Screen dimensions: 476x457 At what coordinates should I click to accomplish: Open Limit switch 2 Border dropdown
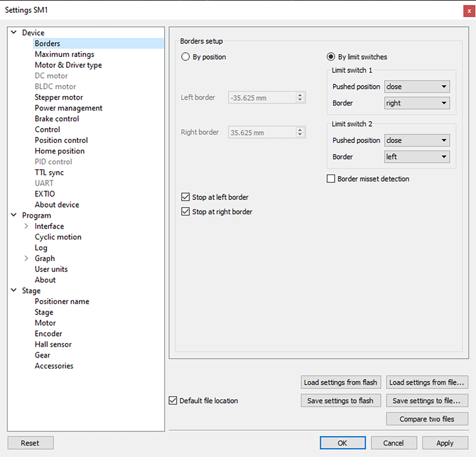(417, 157)
